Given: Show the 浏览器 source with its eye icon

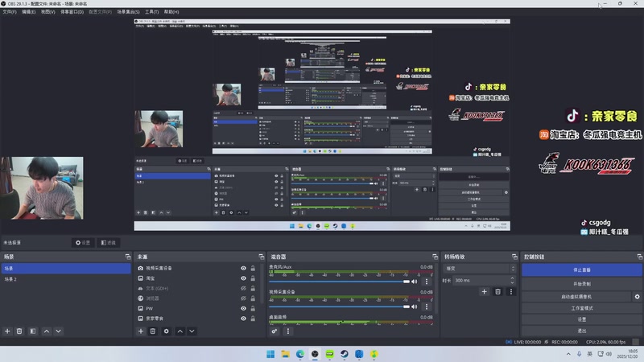Looking at the screenshot, I should pyautogui.click(x=244, y=298).
